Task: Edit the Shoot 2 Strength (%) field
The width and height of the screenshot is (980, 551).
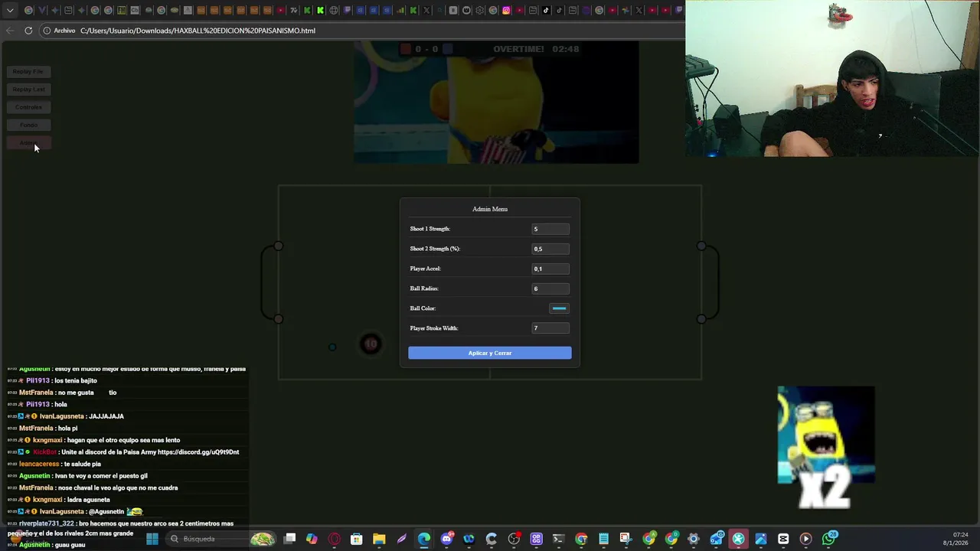Action: click(550, 249)
